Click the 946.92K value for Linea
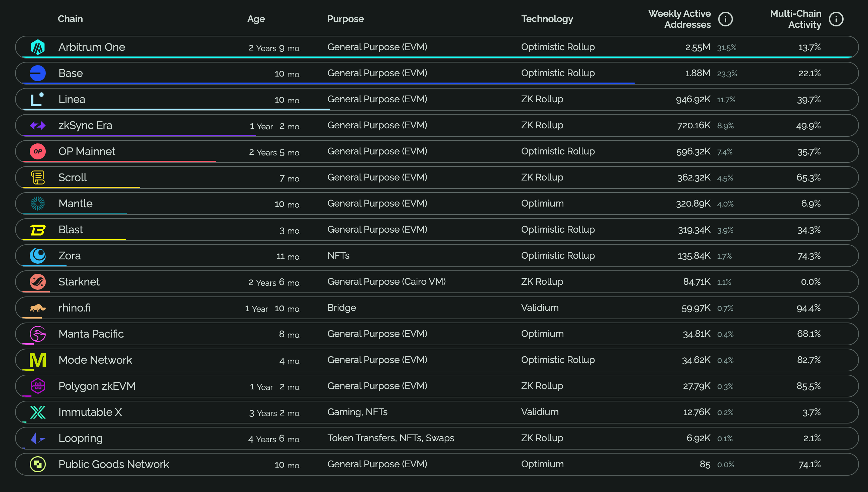The image size is (868, 492). [x=693, y=99]
